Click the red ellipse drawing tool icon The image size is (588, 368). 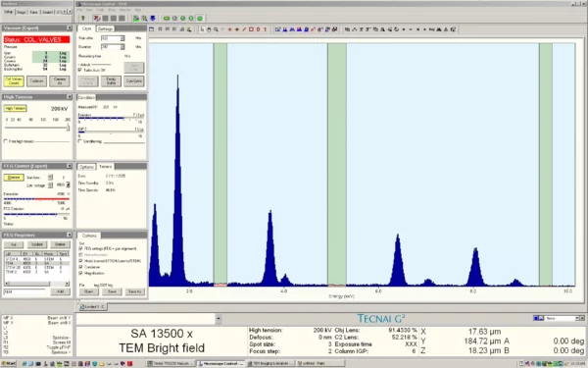pos(258,29)
